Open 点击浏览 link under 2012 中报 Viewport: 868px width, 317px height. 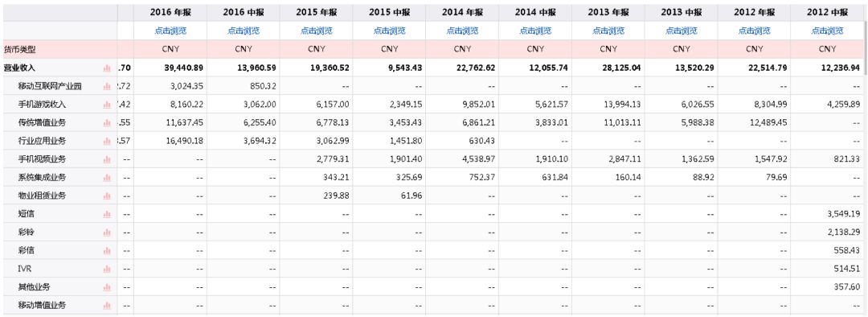click(828, 31)
